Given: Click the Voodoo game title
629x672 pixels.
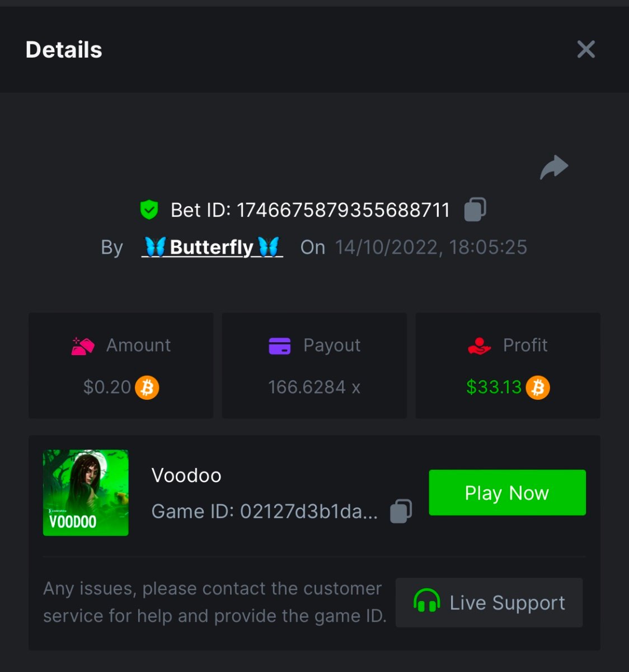Looking at the screenshot, I should pos(186,475).
